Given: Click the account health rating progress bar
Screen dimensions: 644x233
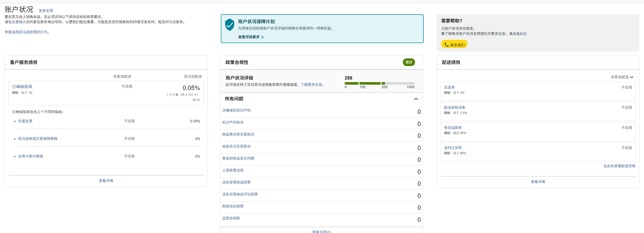Looking at the screenshot, I should 379,83.
